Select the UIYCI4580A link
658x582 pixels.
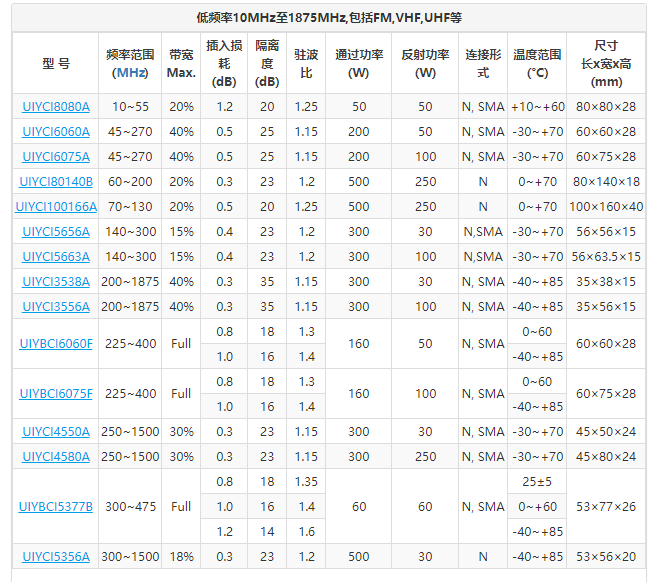(x=56, y=457)
